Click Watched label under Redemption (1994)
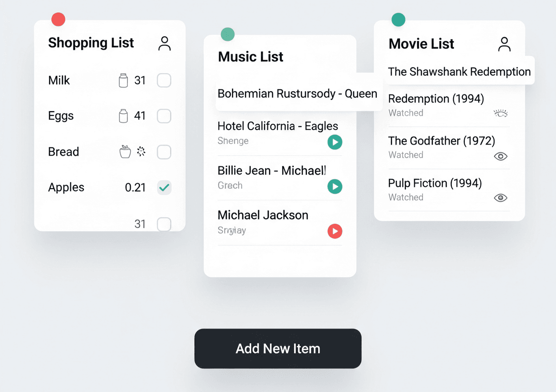Screen dimensions: 556x392 click(x=406, y=113)
